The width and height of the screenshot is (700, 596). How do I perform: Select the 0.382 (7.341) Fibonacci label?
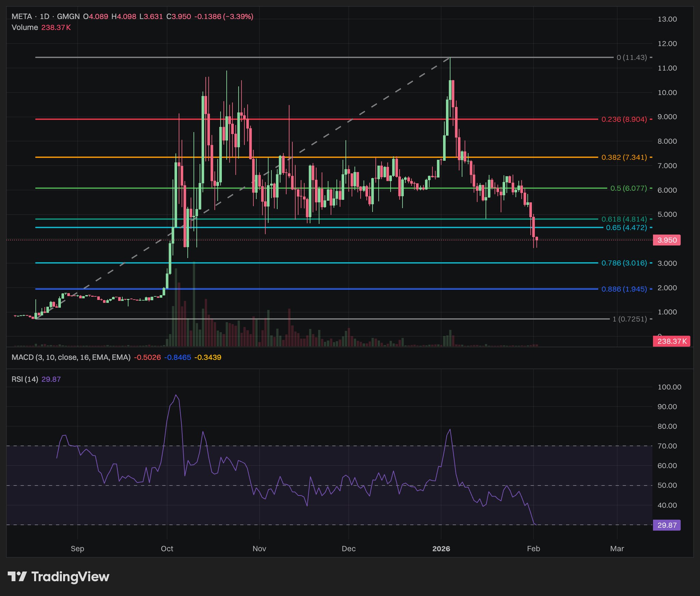pos(624,157)
